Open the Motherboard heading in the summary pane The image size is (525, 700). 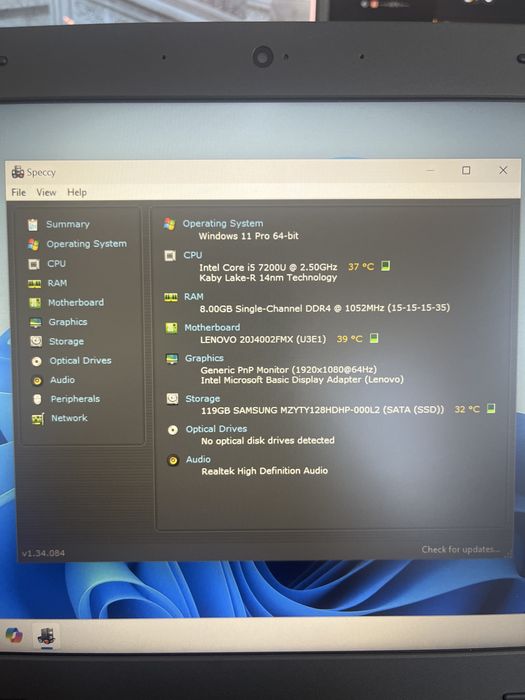(x=212, y=327)
